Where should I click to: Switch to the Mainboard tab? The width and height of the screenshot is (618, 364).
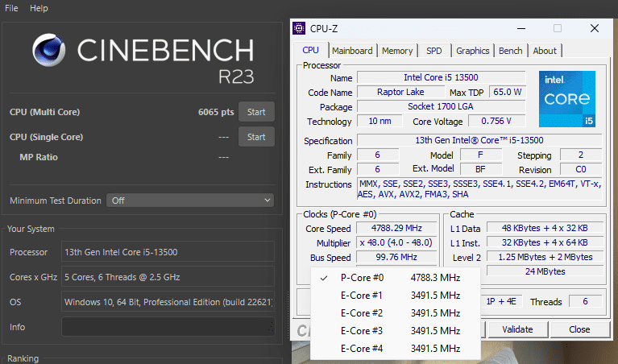(x=352, y=51)
